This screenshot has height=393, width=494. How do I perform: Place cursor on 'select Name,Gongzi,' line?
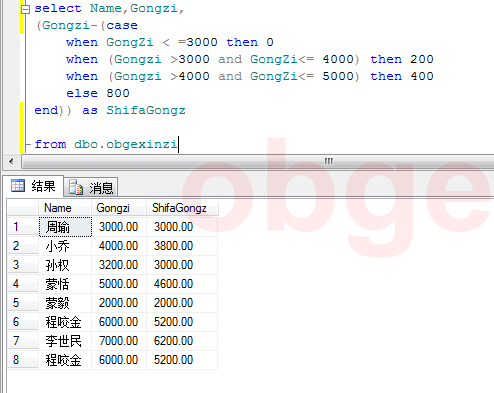tap(109, 8)
